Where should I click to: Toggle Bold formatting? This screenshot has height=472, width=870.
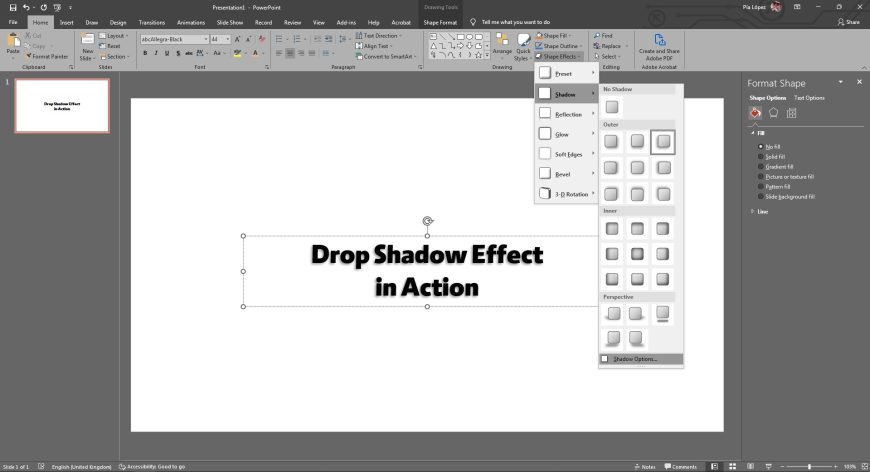click(x=145, y=53)
